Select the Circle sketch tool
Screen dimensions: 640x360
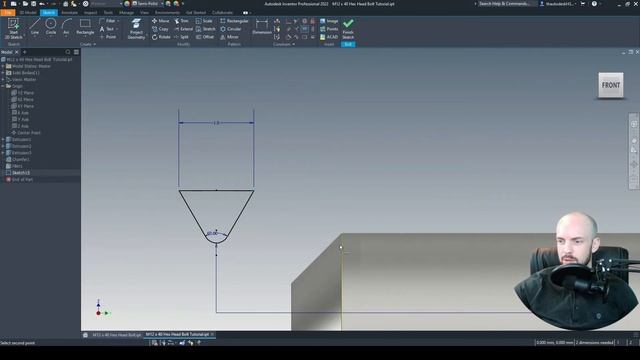click(x=51, y=27)
